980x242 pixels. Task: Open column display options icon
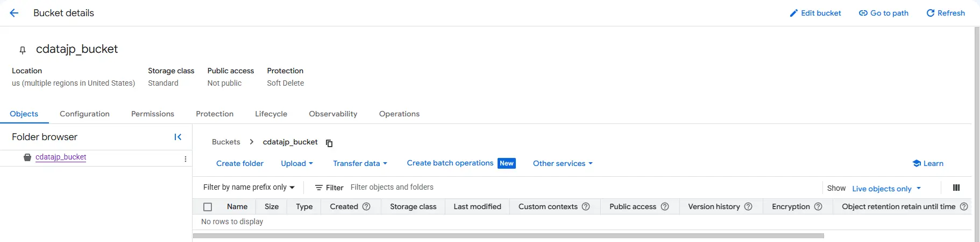pos(956,188)
